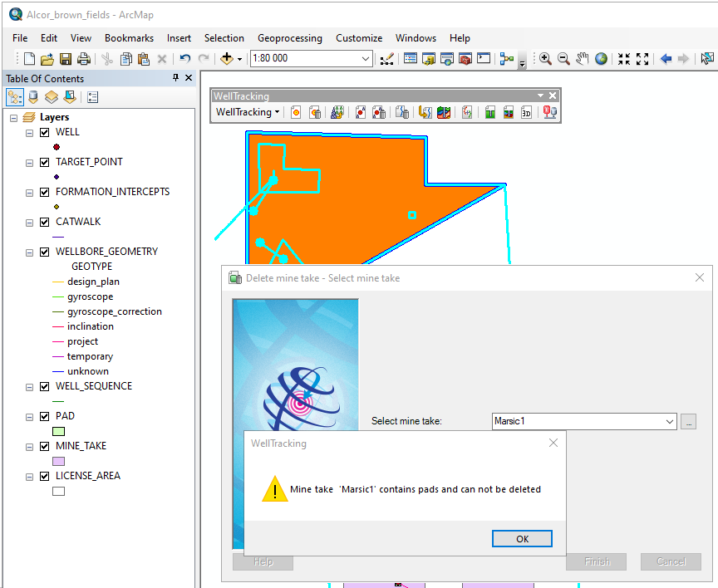This screenshot has height=588, width=718.
Task: Open the WellTracking dropdown menu
Action: click(x=248, y=112)
